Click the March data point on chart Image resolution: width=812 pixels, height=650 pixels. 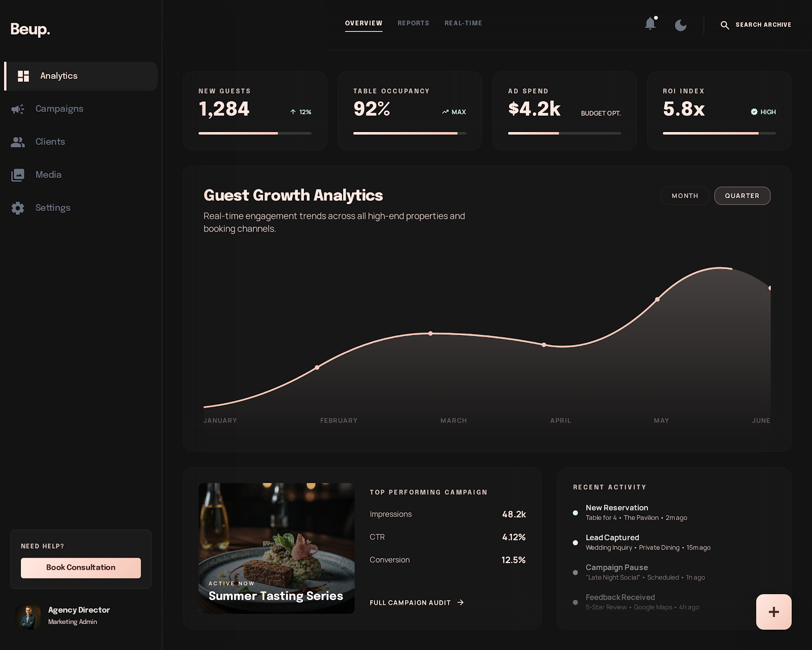[x=430, y=334]
